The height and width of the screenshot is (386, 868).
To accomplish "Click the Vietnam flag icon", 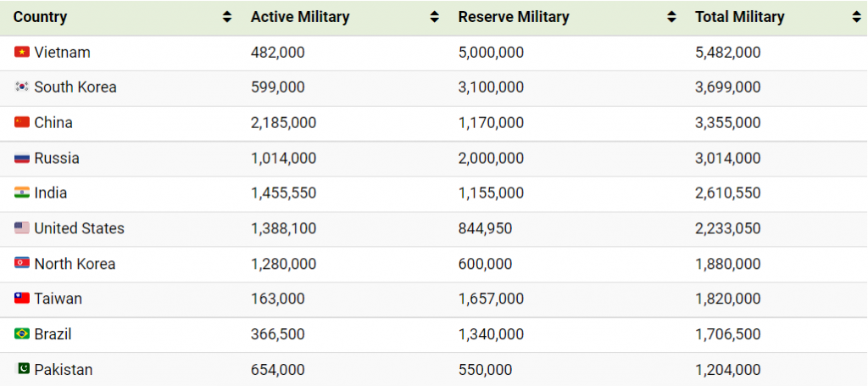I will pyautogui.click(x=22, y=53).
